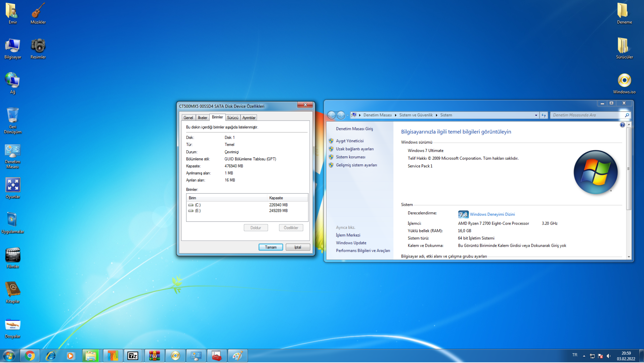The height and width of the screenshot is (363, 644).
Task: Click the taskbar clock showing 20:59
Action: coord(626,356)
